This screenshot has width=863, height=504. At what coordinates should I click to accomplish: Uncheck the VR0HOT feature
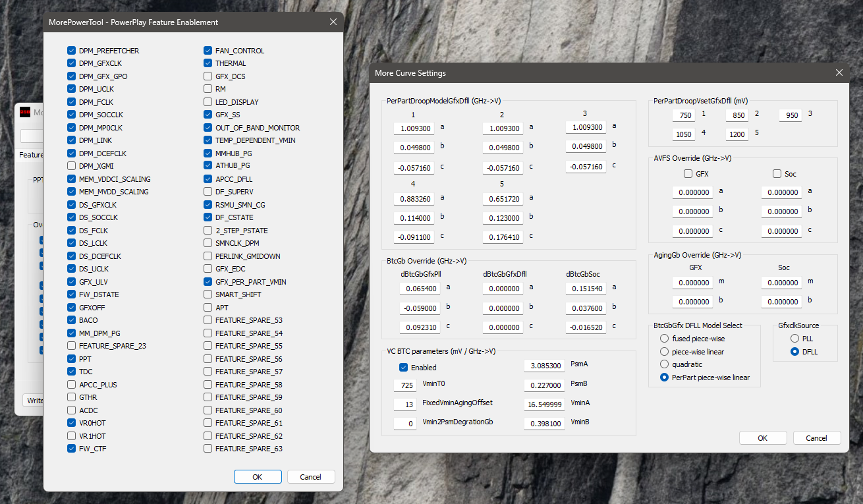(71, 423)
